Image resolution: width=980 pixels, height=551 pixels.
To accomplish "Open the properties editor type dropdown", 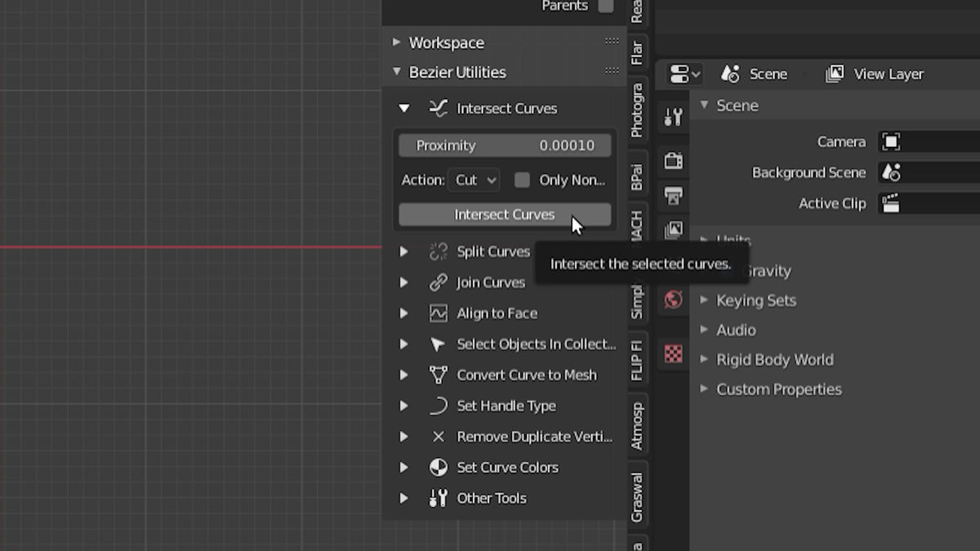I will tap(684, 74).
